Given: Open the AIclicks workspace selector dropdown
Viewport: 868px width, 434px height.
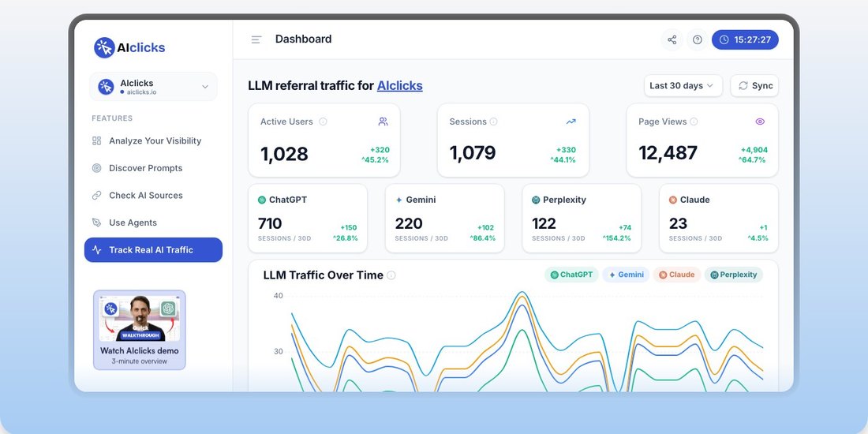Looking at the screenshot, I should pyautogui.click(x=153, y=87).
